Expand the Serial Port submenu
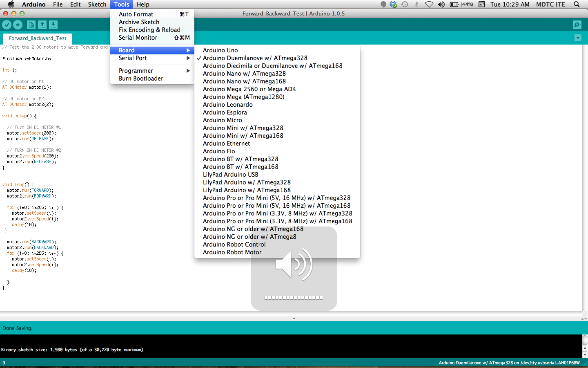 click(x=152, y=58)
